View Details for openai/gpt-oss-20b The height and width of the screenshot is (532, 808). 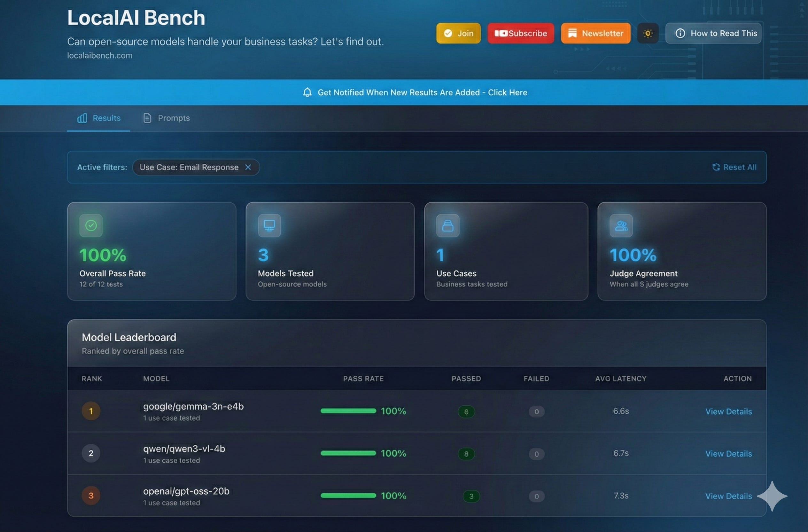pyautogui.click(x=728, y=496)
